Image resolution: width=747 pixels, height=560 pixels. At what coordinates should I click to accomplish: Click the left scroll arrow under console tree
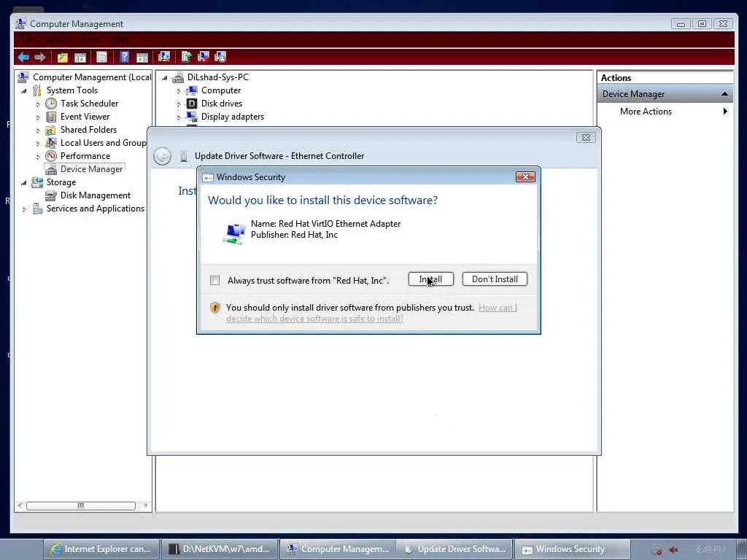coord(20,505)
